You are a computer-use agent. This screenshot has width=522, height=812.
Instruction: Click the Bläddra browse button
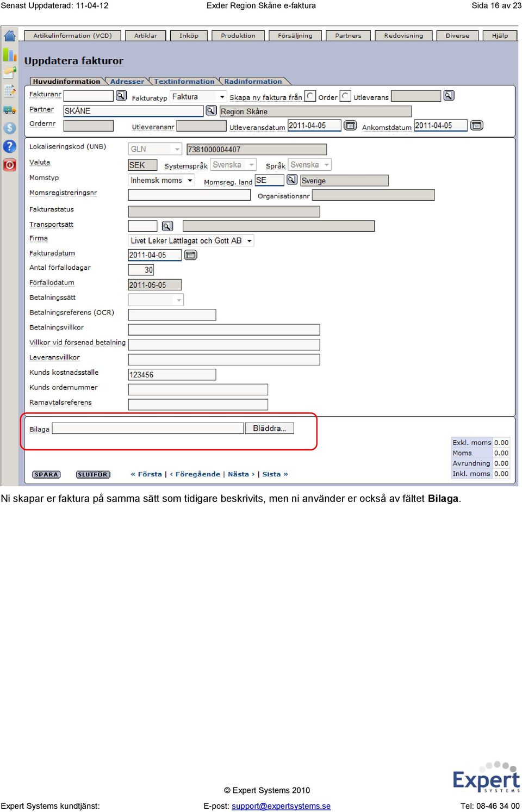click(x=270, y=429)
